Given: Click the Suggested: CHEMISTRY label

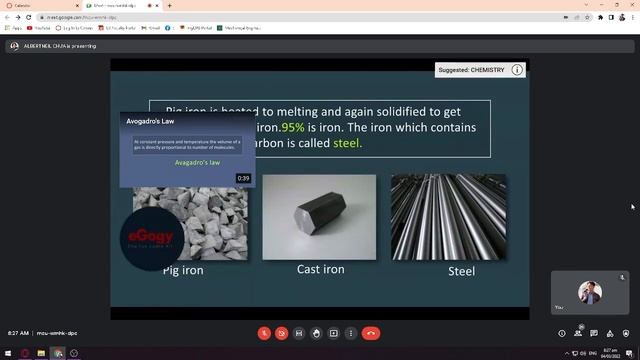Looking at the screenshot, I should click(x=471, y=70).
